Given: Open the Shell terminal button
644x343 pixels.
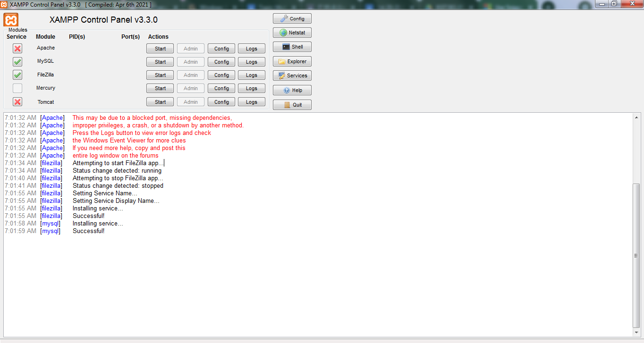Looking at the screenshot, I should [x=292, y=47].
